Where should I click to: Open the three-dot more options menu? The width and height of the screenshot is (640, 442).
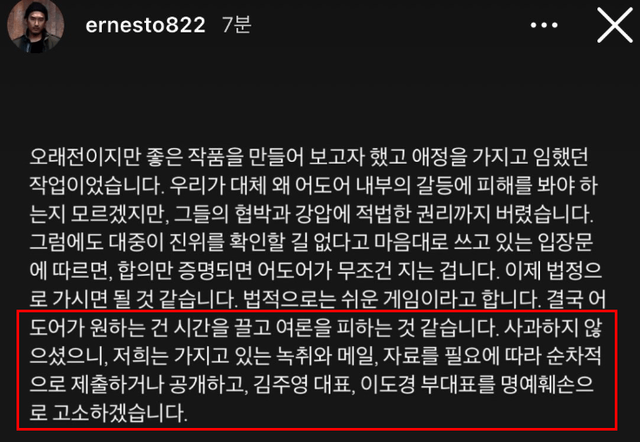(x=544, y=25)
